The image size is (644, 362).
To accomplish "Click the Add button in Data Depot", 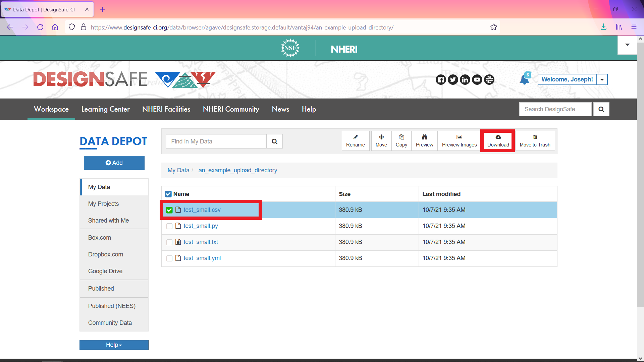I will 114,163.
